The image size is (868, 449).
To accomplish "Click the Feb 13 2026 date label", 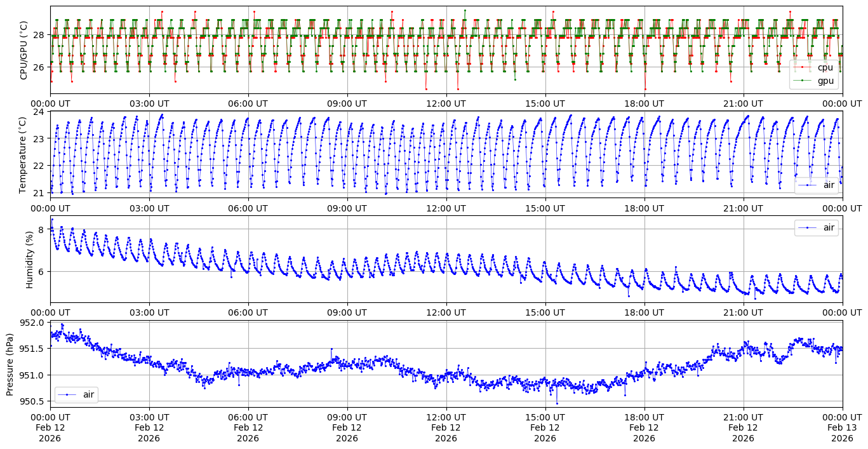I will (x=842, y=433).
